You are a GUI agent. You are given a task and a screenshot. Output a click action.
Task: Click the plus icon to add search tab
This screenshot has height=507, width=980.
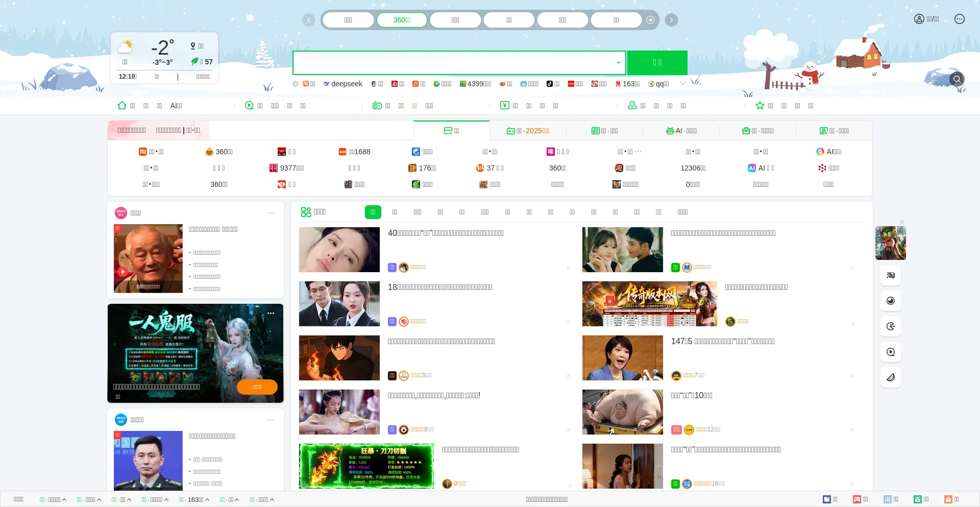tap(650, 20)
